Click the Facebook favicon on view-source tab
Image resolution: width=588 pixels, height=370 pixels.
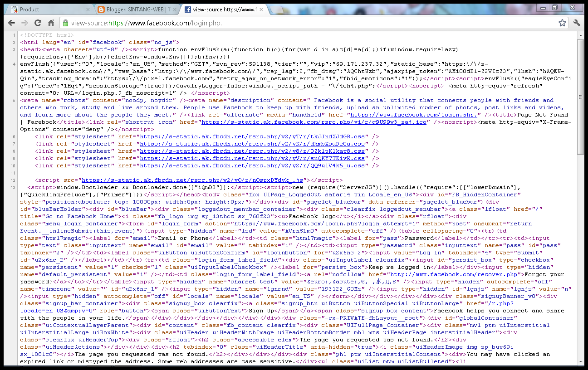(x=188, y=10)
